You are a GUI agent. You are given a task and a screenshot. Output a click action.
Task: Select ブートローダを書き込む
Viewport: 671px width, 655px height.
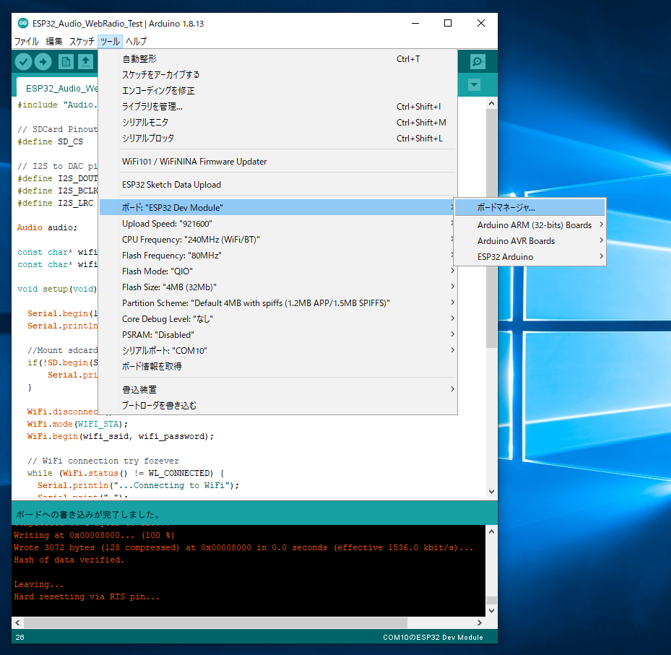278,405
